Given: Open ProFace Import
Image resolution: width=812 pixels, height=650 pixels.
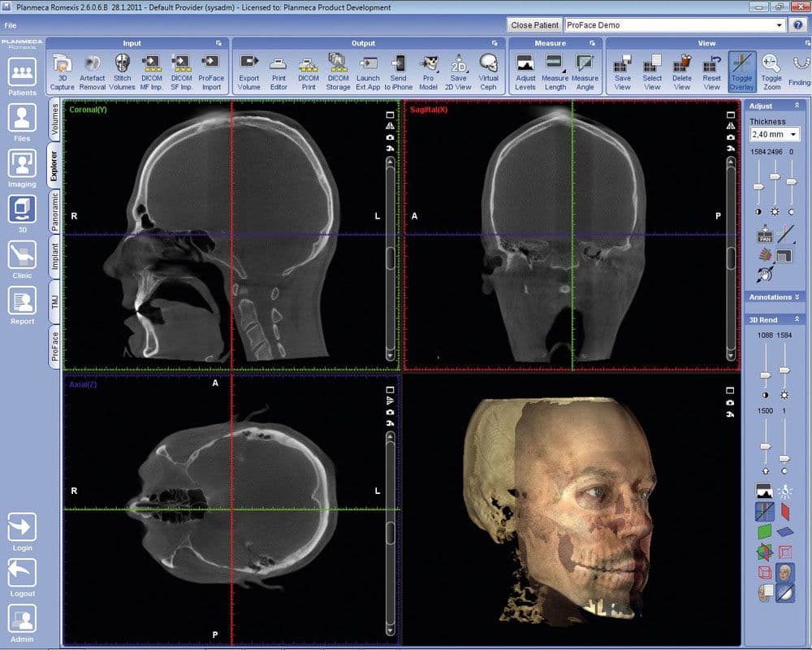Looking at the screenshot, I should (210, 71).
